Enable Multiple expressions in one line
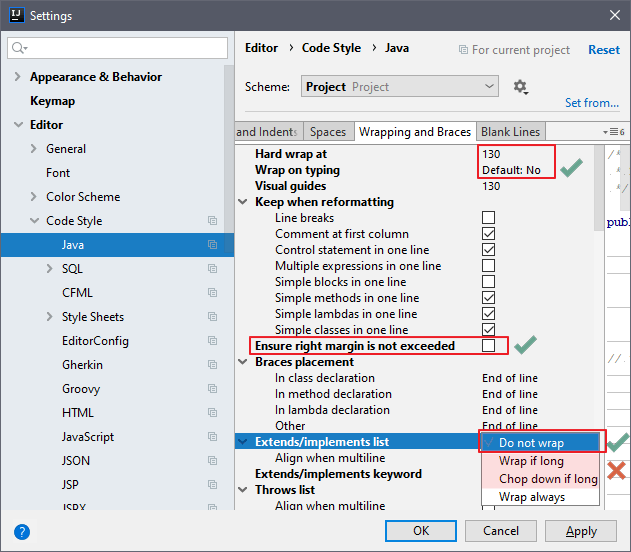Viewport: 631px width, 552px height. click(x=489, y=266)
